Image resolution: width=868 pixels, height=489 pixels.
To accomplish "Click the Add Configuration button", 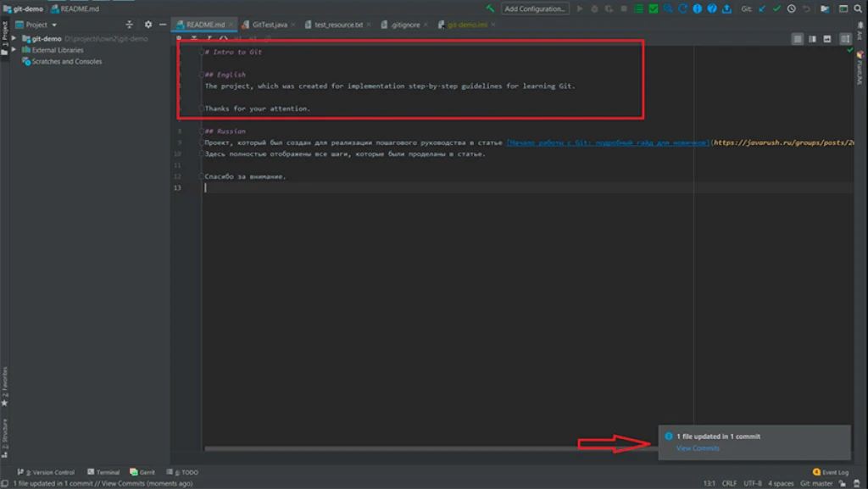I will pyautogui.click(x=534, y=8).
